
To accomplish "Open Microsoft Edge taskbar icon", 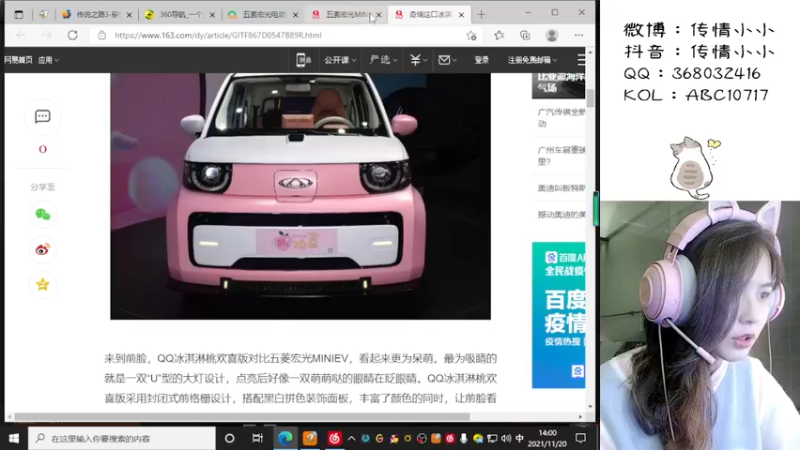I will (x=285, y=438).
